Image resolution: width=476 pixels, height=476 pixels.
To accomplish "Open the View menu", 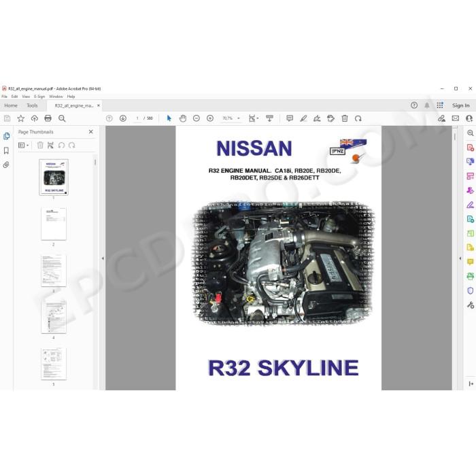I will pos(26,97).
